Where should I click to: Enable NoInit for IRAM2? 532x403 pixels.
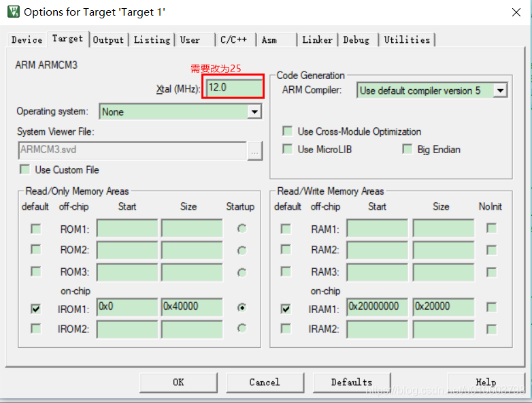tap(491, 329)
